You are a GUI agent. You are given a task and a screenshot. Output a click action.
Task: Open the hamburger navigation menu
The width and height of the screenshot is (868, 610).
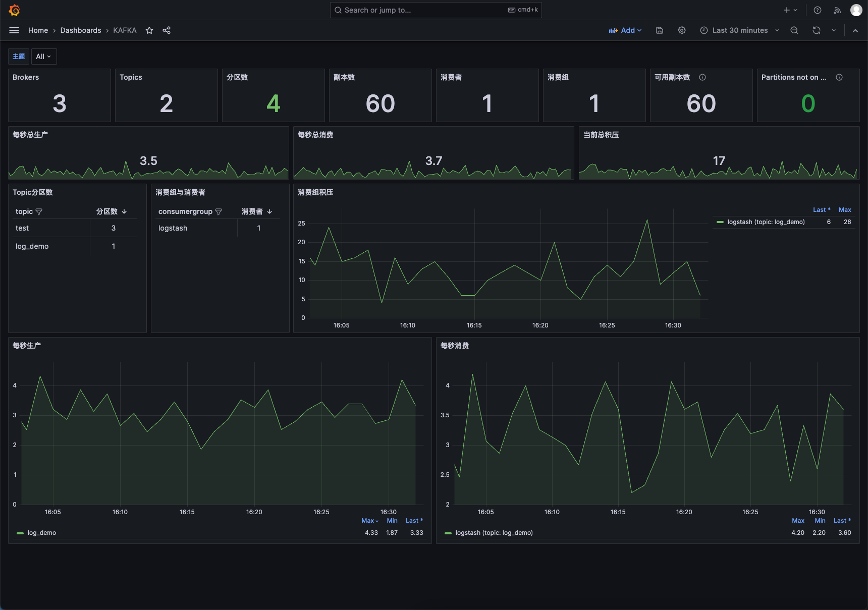pyautogui.click(x=14, y=30)
